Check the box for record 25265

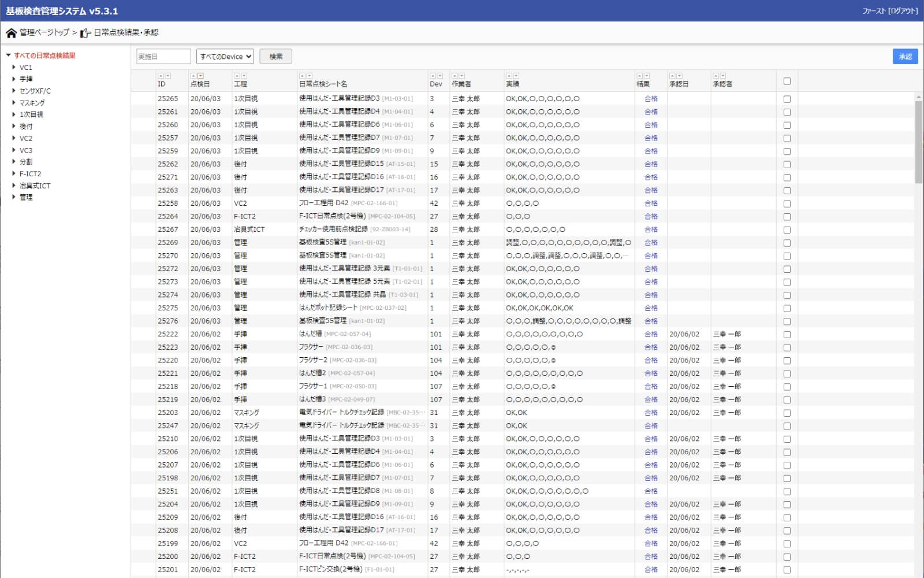(x=787, y=99)
